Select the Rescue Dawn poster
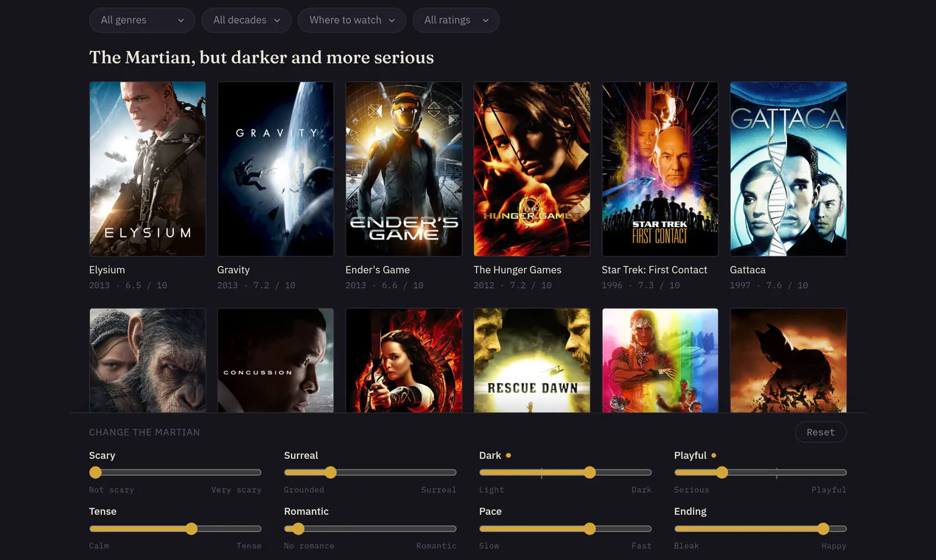The width and height of the screenshot is (936, 560). 532,360
